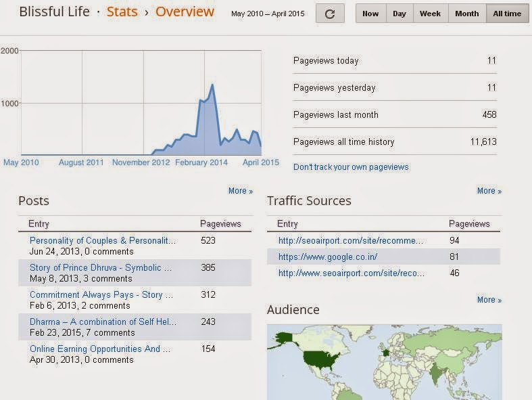Click the 523 pageviews count
Screen dimensions: 532x400
[208, 241]
